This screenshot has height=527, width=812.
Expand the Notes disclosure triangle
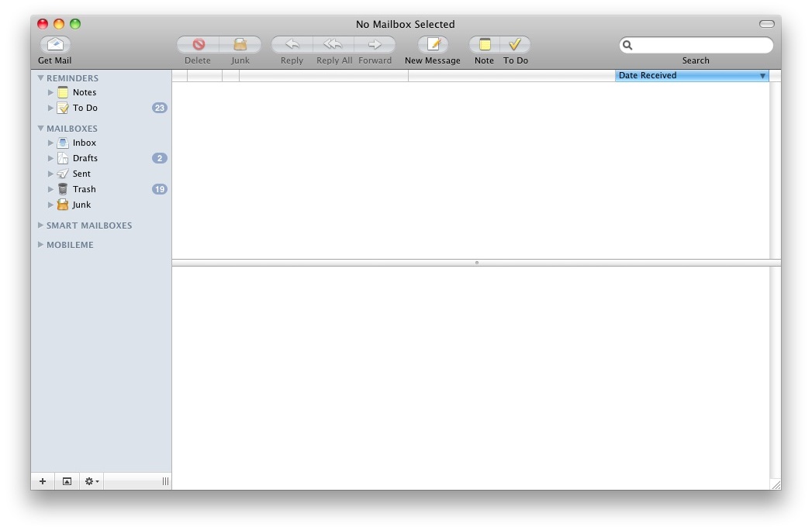coord(50,92)
